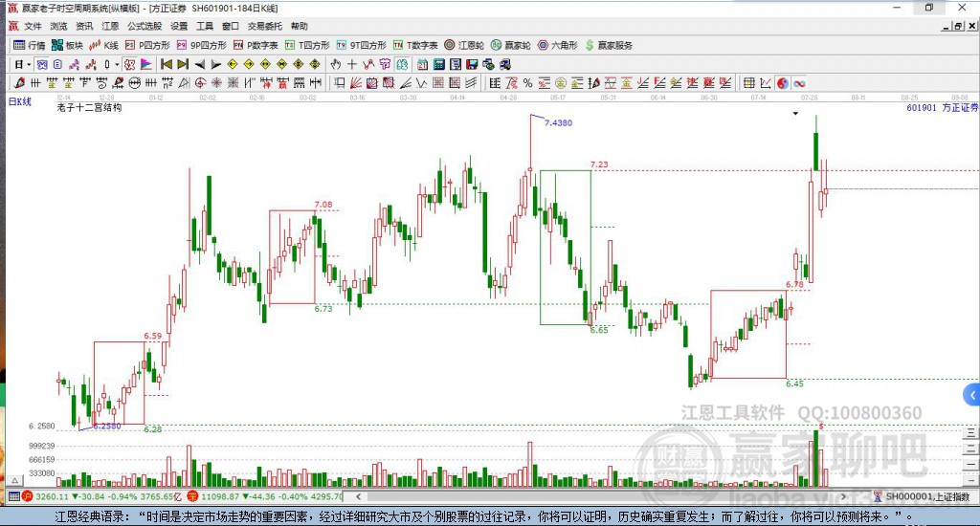This screenshot has width=980, height=526.
Task: Click the yin-yang taiji icon
Action: (x=782, y=83)
